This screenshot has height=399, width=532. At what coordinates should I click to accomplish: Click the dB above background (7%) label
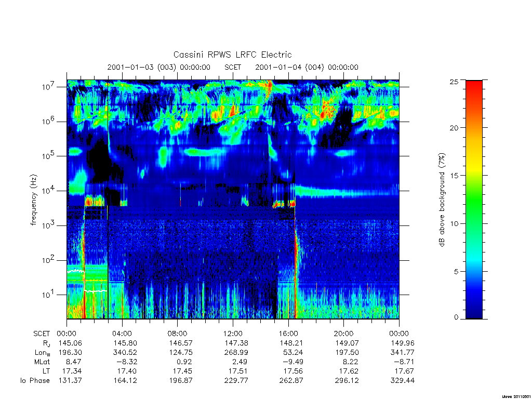tap(442, 200)
